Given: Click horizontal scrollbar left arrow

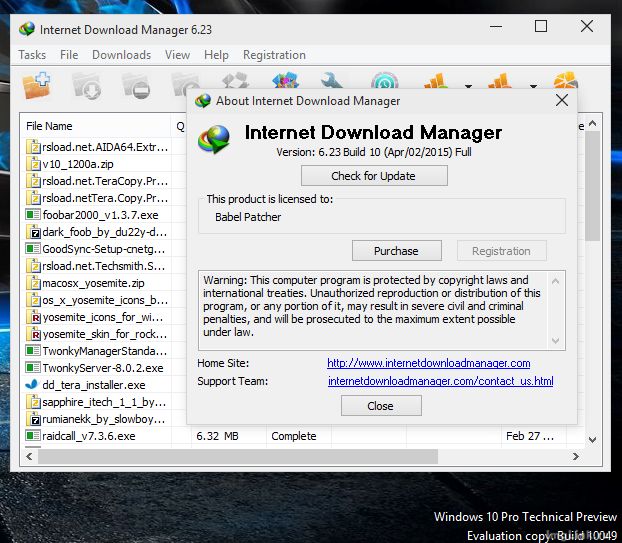Looking at the screenshot, I should [x=29, y=457].
